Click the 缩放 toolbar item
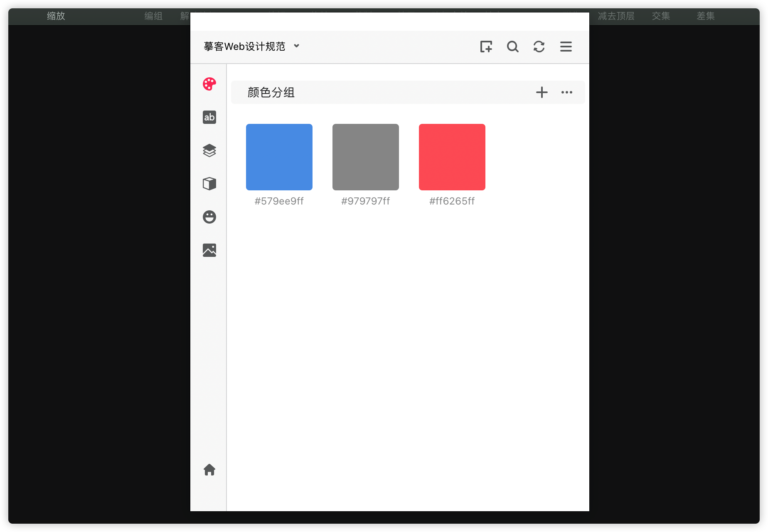Viewport: 768px width, 532px height. [x=56, y=16]
